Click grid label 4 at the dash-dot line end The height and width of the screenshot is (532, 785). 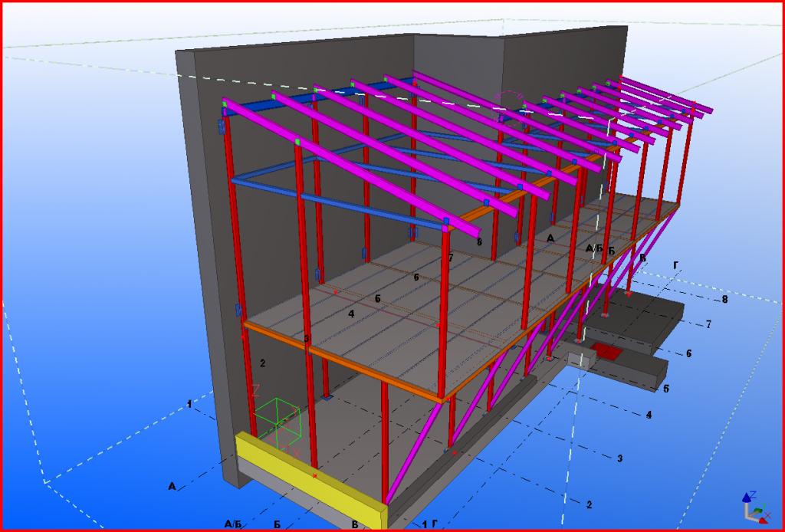[649, 415]
